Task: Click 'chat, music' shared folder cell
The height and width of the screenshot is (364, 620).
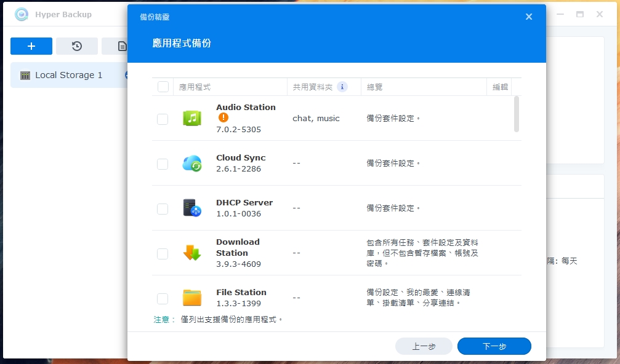Action: [x=316, y=119]
